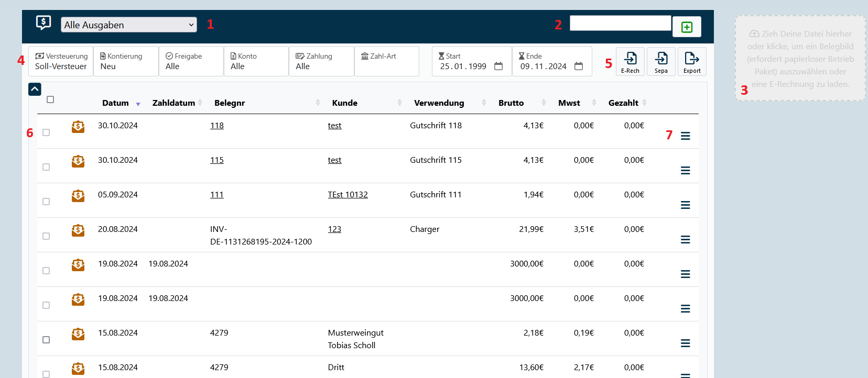Click the search input in top bar
The width and height of the screenshot is (868, 378).
[620, 24]
